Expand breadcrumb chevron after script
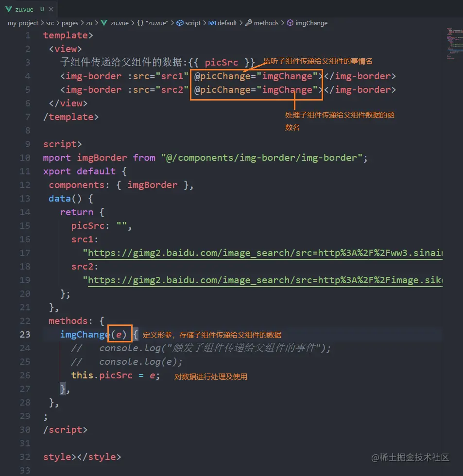463x476 pixels. click(205, 23)
